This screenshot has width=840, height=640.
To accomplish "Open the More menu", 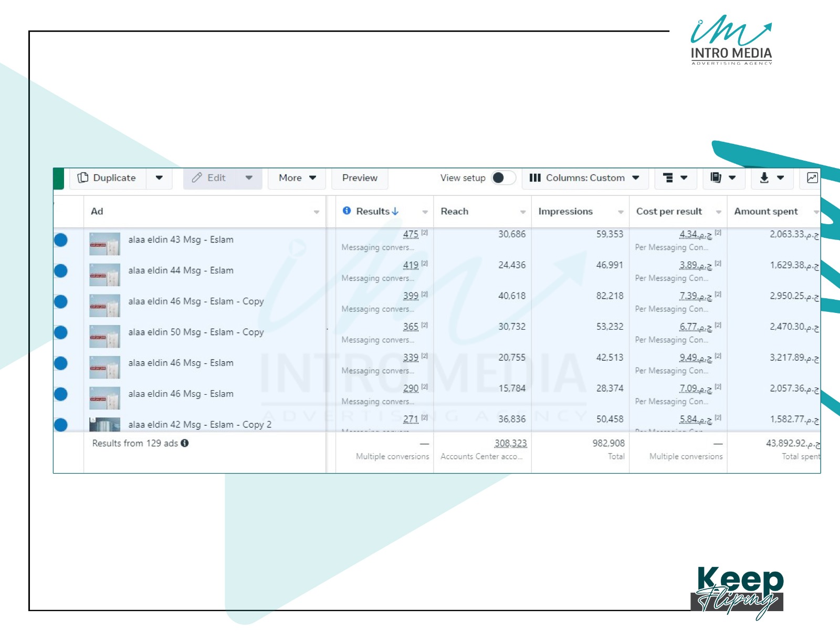I will tap(297, 178).
